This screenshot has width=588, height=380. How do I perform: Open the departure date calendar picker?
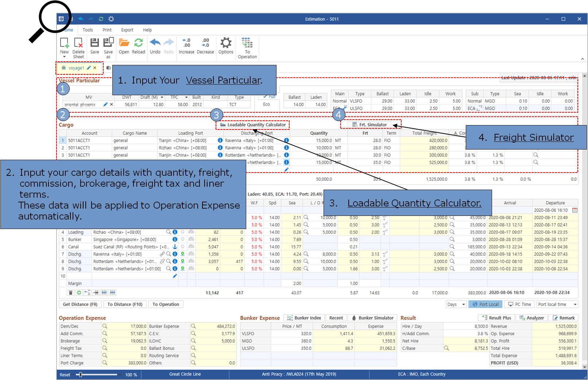click(x=575, y=210)
